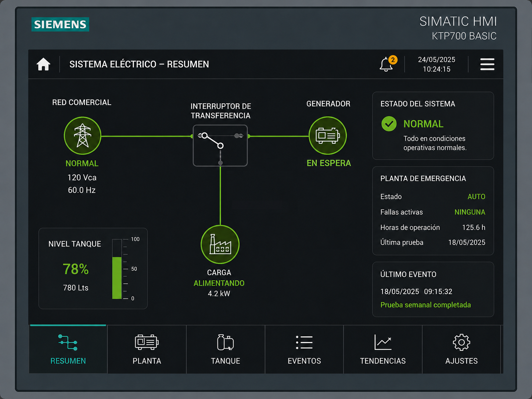Click the SIEMENS logo

tap(60, 24)
